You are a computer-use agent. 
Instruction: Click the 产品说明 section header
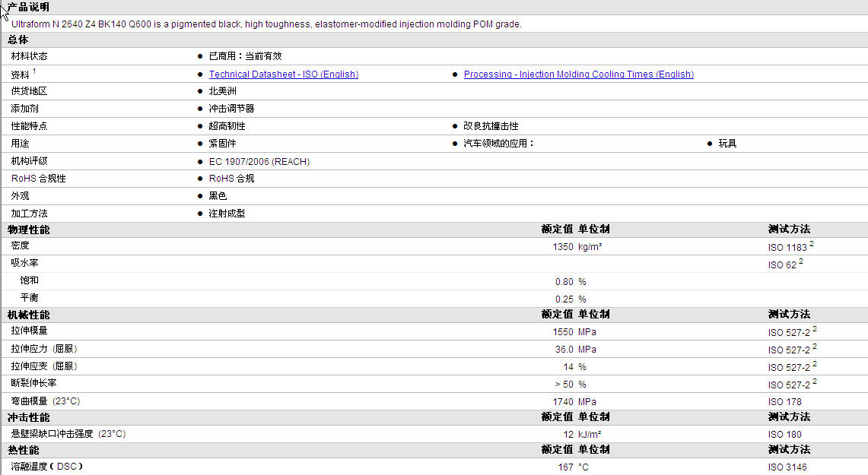pos(28,7)
